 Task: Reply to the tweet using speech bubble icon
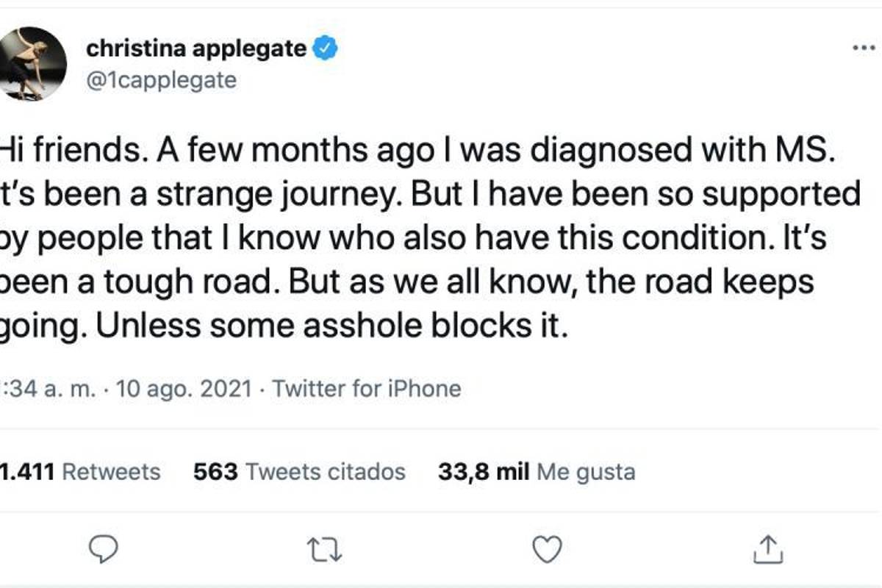(103, 547)
